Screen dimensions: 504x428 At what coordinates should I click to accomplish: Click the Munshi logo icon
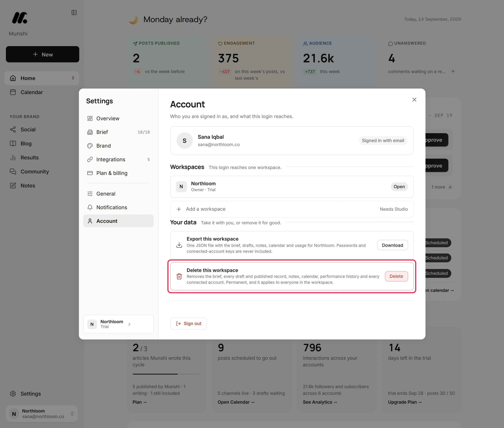tap(20, 18)
